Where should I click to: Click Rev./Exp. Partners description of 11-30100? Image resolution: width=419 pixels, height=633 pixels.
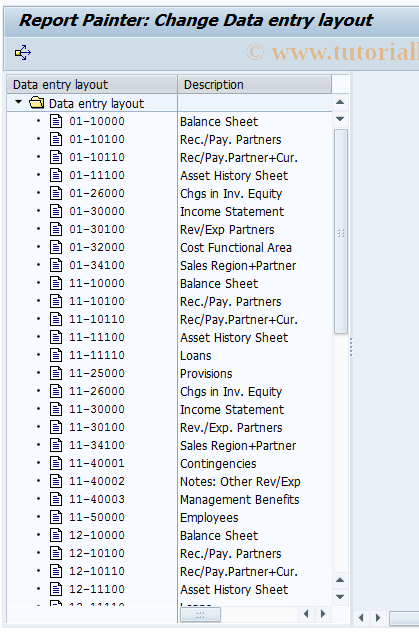pos(231,428)
